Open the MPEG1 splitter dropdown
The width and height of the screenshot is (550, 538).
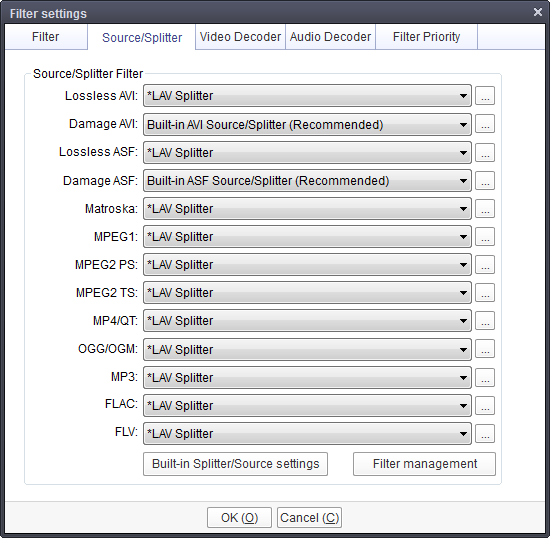[307, 237]
